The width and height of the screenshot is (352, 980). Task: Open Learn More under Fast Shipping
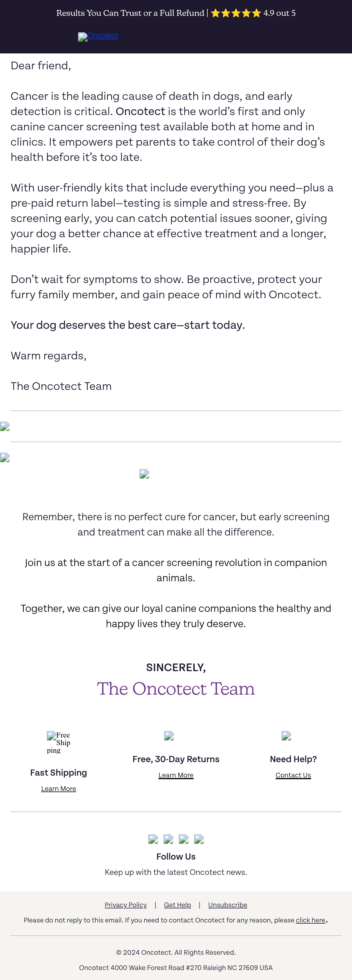pos(59,789)
